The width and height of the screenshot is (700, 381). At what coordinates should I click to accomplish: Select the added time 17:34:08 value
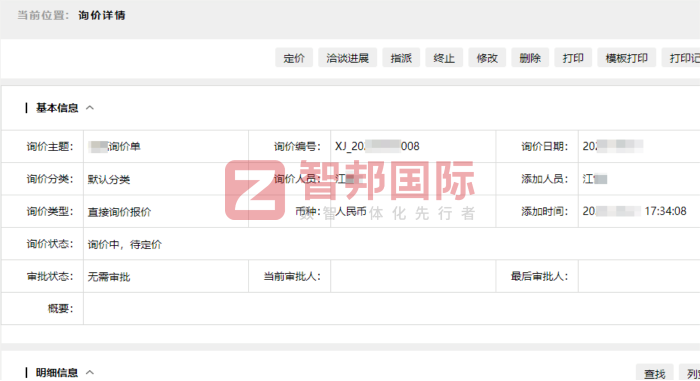(634, 211)
